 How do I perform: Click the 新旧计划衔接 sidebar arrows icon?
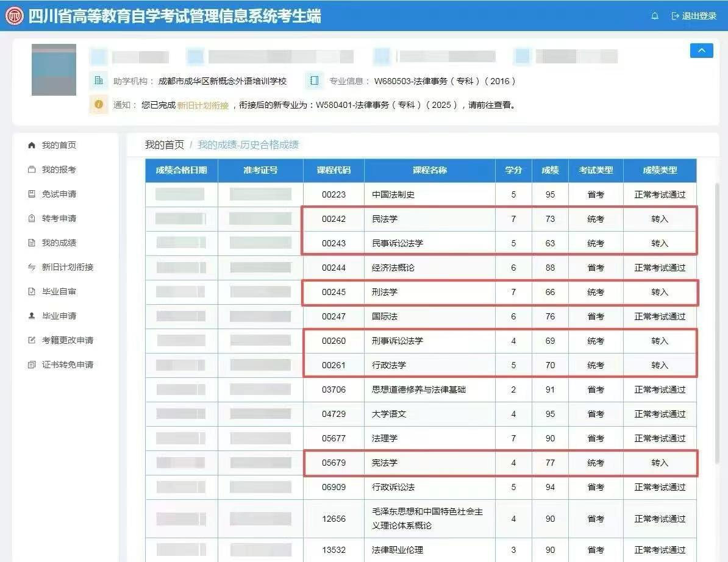tap(32, 267)
